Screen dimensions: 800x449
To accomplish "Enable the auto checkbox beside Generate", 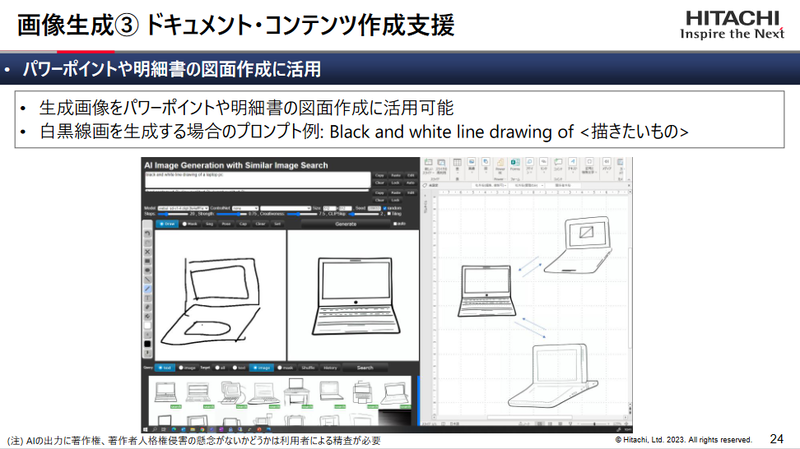I will [x=395, y=224].
